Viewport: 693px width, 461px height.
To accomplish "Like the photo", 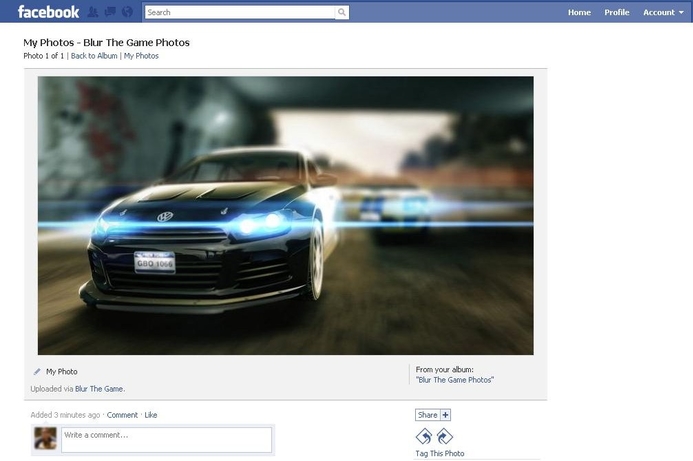I will click(x=151, y=415).
